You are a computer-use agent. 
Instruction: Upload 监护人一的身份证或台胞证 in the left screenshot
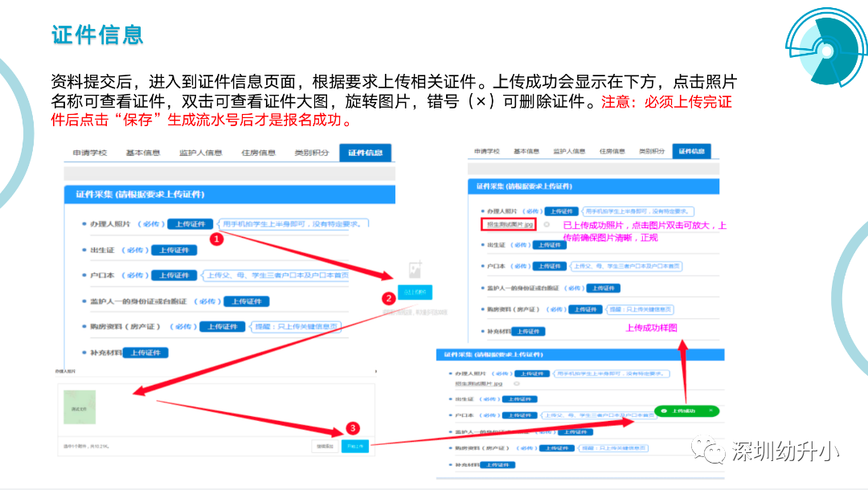247,301
